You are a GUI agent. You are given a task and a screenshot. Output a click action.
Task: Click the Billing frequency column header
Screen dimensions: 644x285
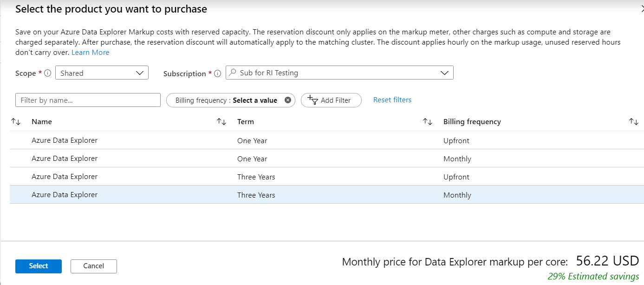[472, 122]
